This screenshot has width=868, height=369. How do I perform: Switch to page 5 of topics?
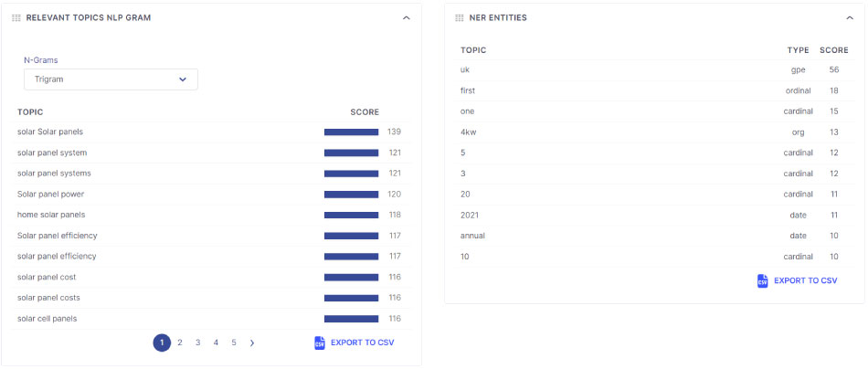(x=234, y=343)
